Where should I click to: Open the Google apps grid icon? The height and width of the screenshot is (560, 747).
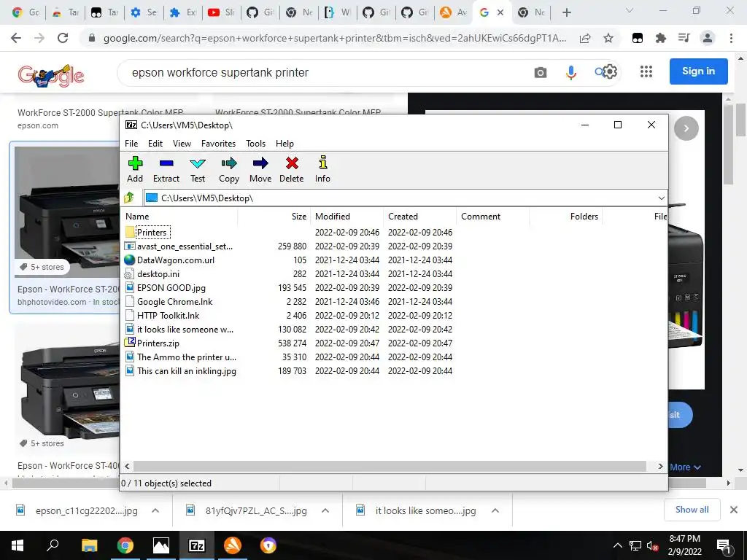(x=646, y=71)
